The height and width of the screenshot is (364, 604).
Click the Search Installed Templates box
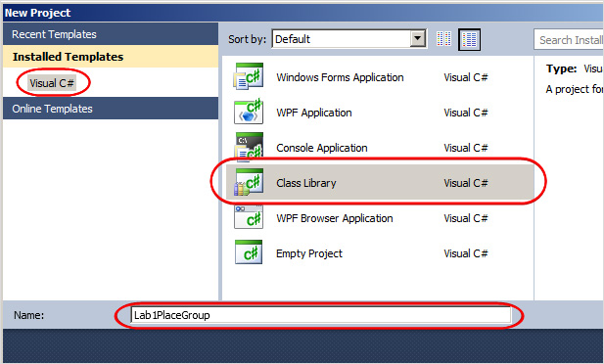[x=569, y=40]
